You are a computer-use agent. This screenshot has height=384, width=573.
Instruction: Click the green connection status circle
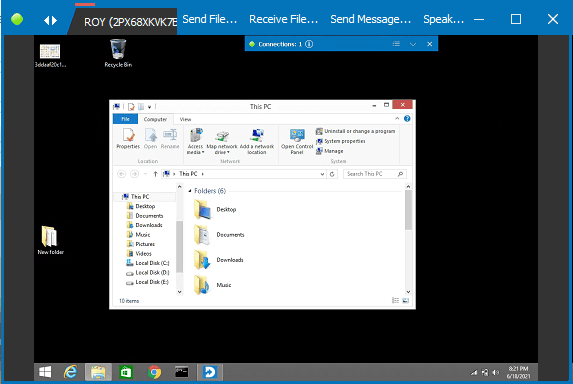(x=17, y=19)
